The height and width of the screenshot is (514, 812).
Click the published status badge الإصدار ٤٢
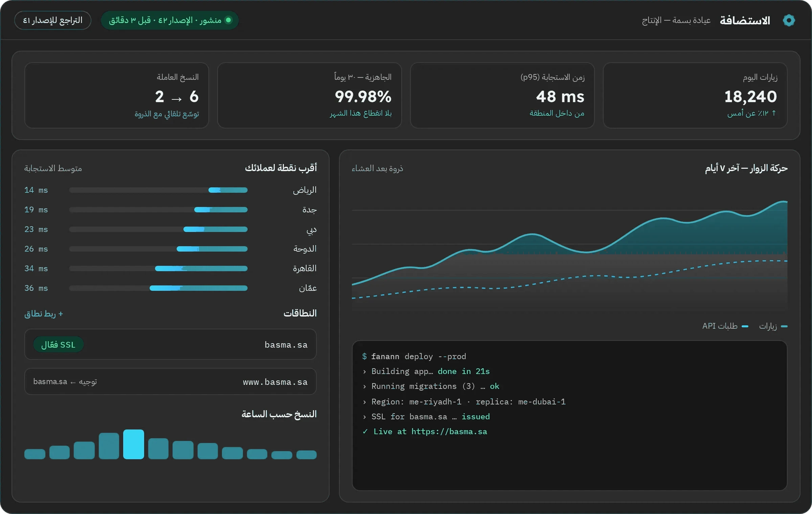coord(170,20)
